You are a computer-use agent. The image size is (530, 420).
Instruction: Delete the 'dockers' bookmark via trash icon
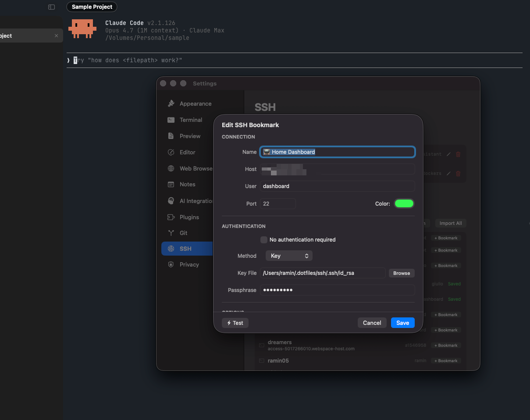(x=459, y=174)
